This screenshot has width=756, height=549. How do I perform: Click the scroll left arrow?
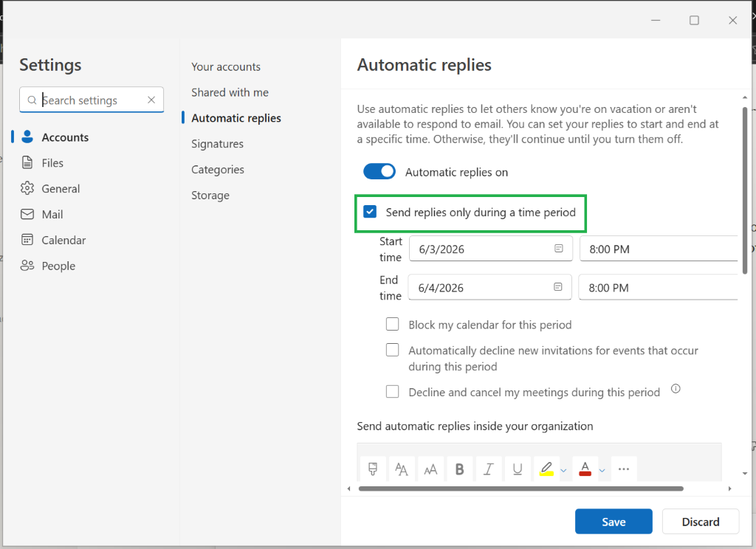[349, 488]
